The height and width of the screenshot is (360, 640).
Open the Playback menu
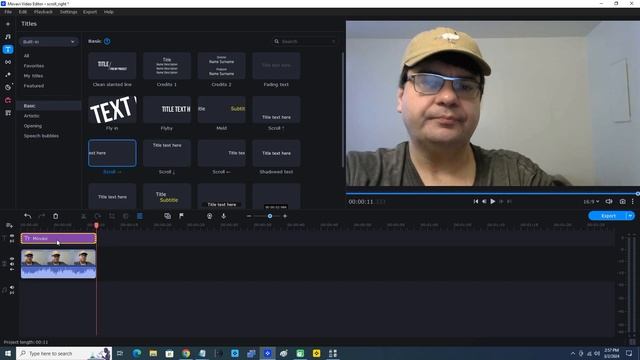click(x=43, y=12)
